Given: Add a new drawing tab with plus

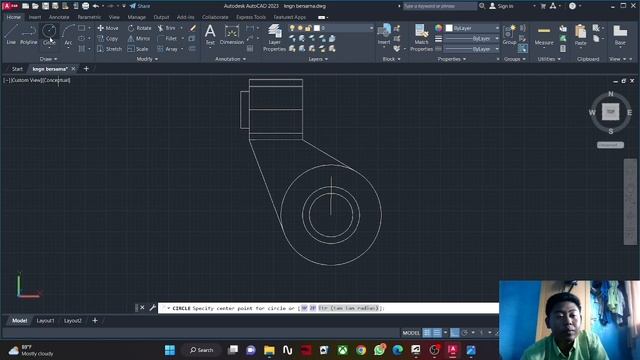Looking at the screenshot, I should click(x=86, y=69).
